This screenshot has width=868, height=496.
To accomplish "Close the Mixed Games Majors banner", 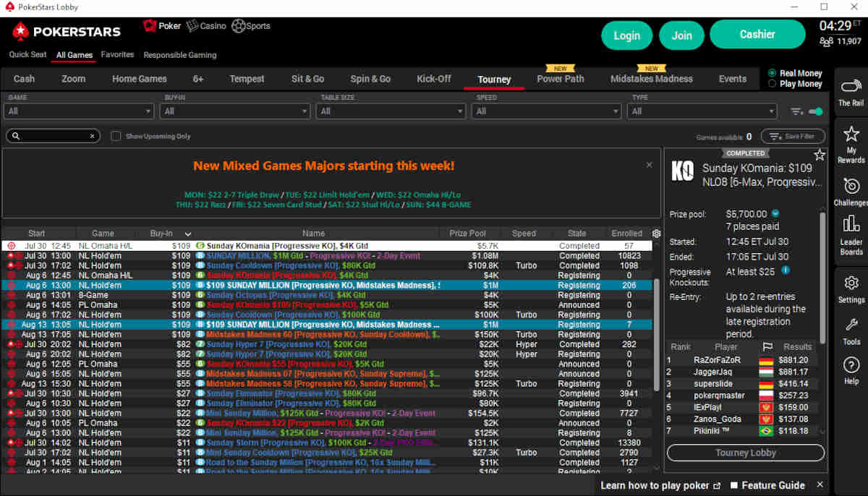I will (x=649, y=165).
